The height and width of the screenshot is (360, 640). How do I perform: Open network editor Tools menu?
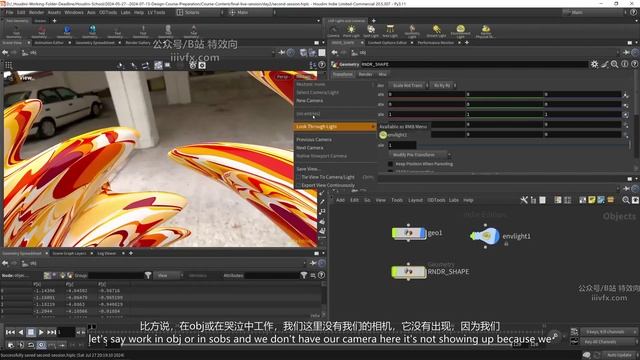pyautogui.click(x=397, y=200)
